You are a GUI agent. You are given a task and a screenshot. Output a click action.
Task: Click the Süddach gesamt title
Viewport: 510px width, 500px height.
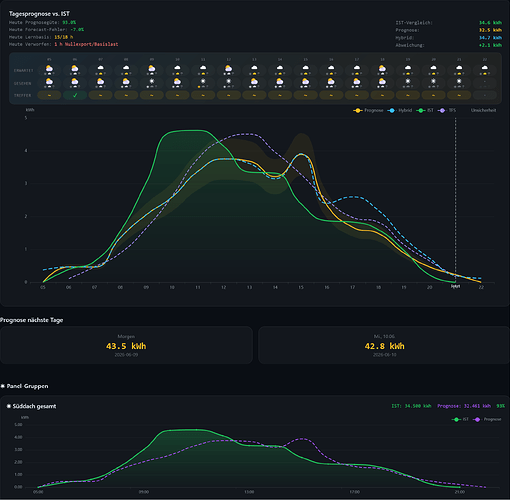[x=34, y=406]
